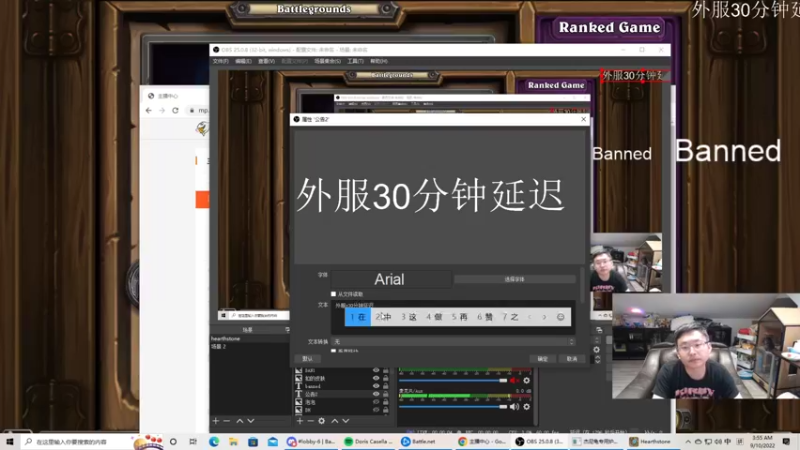Expand hidden system tray icons
This screenshot has height=450, width=800.
click(688, 441)
